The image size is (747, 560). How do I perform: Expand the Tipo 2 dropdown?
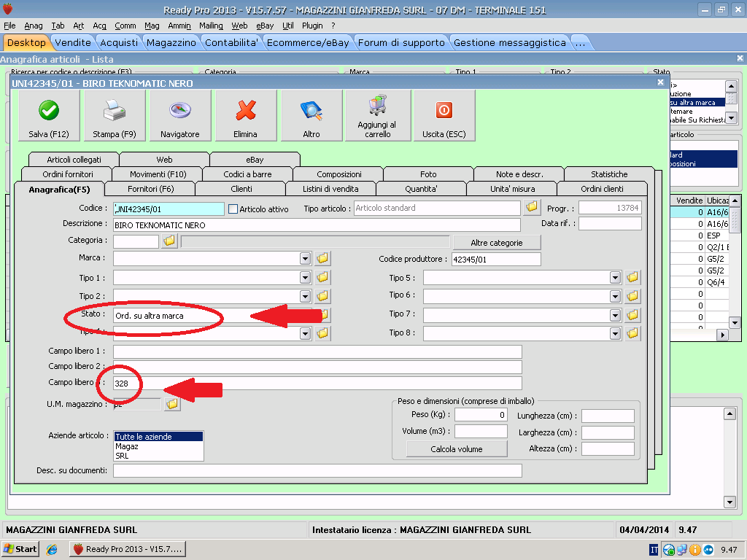point(306,296)
